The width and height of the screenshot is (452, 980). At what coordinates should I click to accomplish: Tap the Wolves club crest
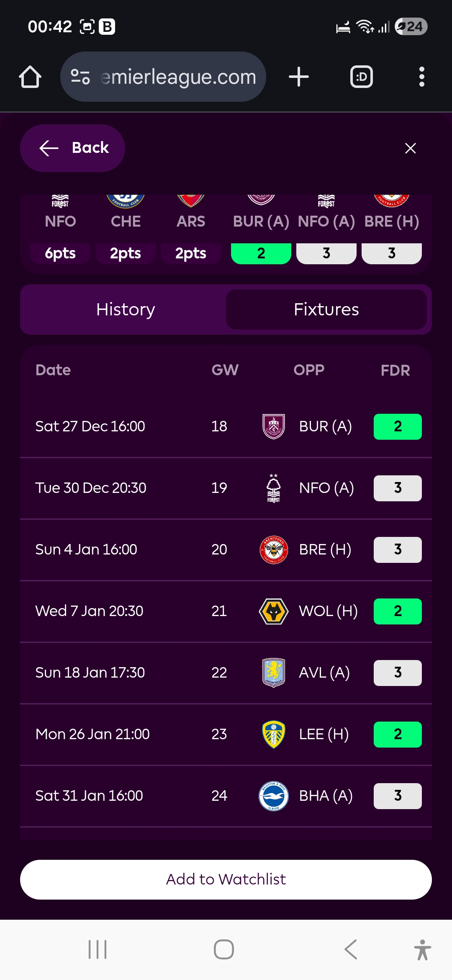click(273, 611)
